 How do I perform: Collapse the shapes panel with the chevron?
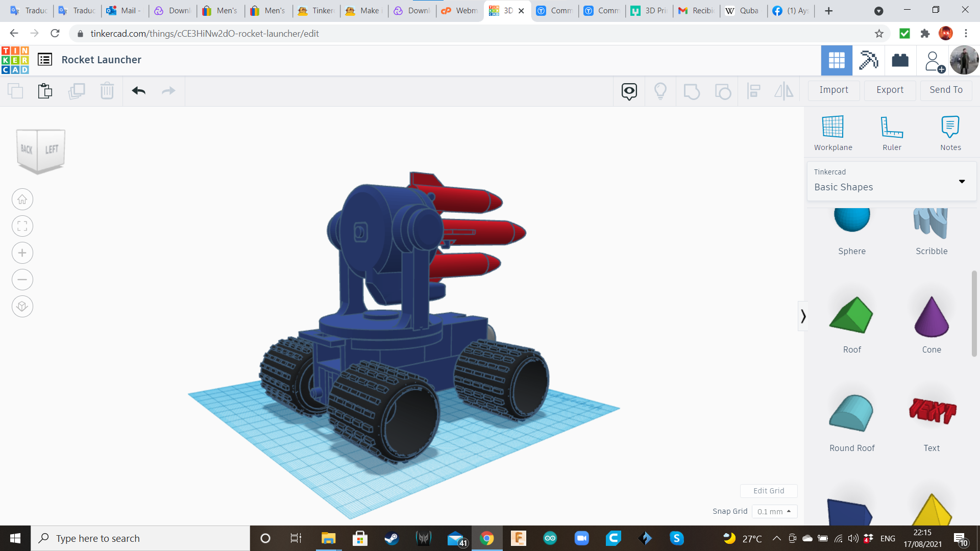point(804,316)
